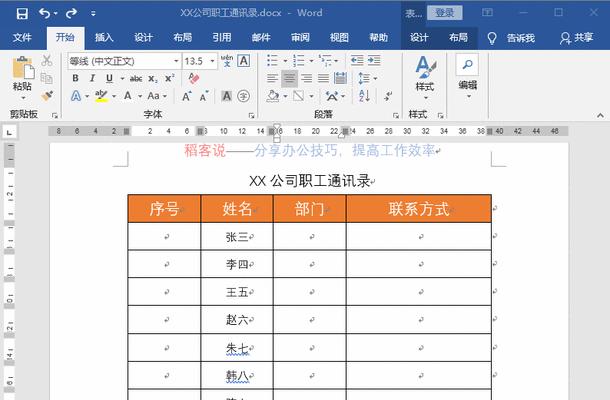Open the Asian layout tool
The height and width of the screenshot is (400, 610).
click(x=332, y=96)
